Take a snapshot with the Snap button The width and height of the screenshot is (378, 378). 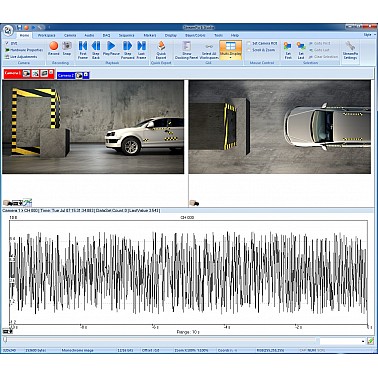tap(67, 49)
